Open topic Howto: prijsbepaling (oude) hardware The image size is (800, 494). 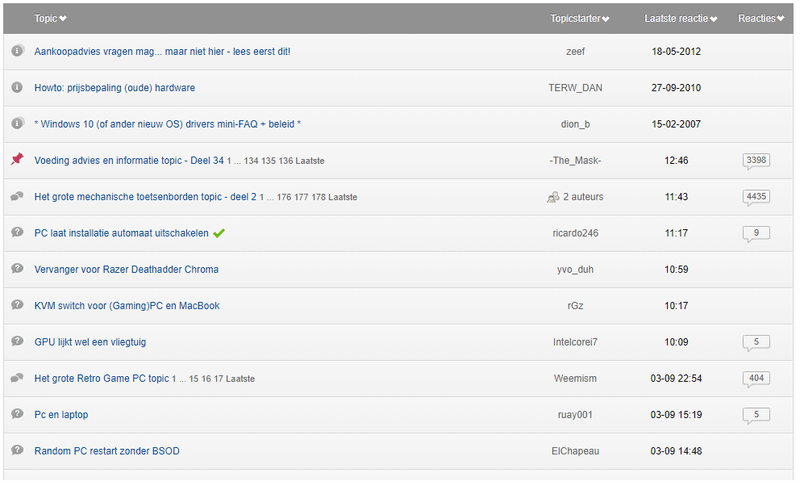point(115,88)
